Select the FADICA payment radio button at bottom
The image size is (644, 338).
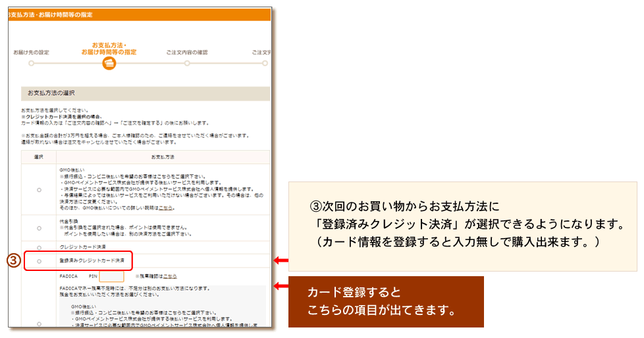pyautogui.click(x=39, y=324)
